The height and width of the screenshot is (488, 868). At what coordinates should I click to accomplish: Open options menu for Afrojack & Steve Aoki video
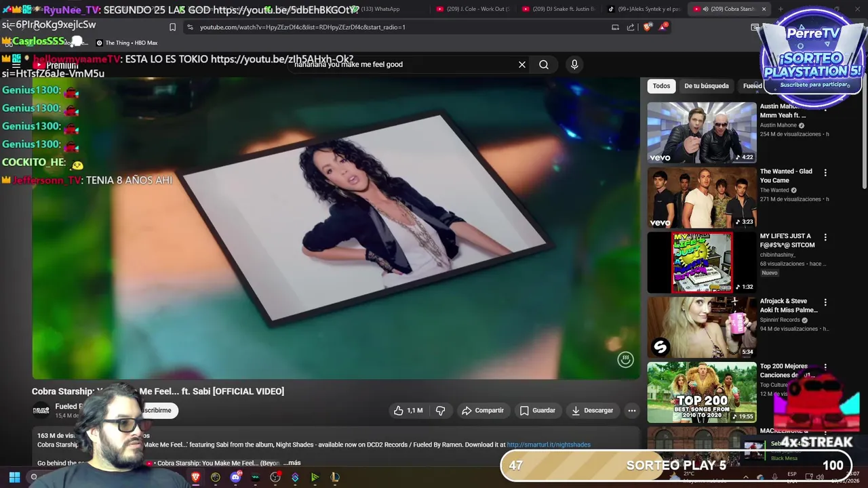click(825, 302)
